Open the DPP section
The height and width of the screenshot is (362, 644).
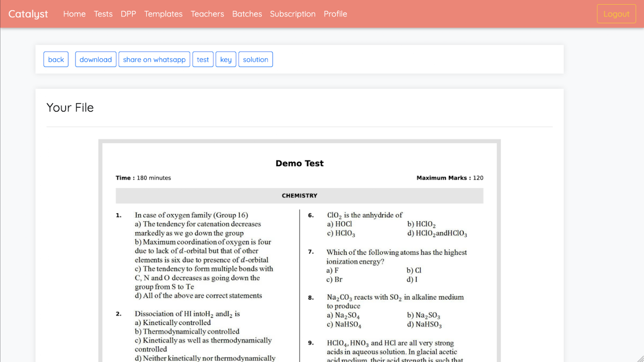coord(128,14)
